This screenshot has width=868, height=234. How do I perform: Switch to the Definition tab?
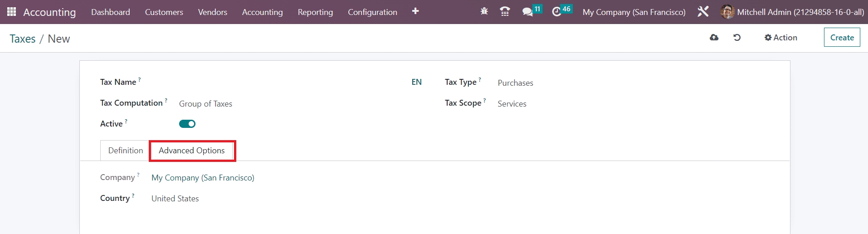pos(125,151)
